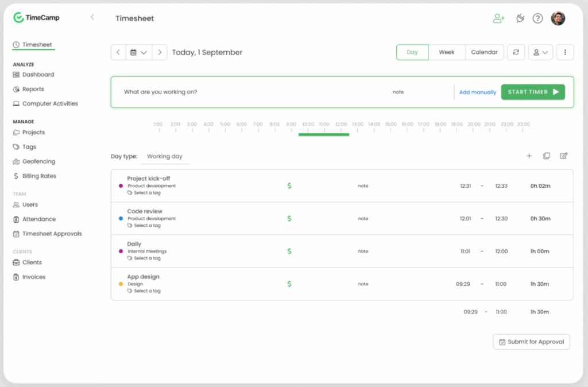
Task: Select a tag for Project kick-off
Action: 144,193
